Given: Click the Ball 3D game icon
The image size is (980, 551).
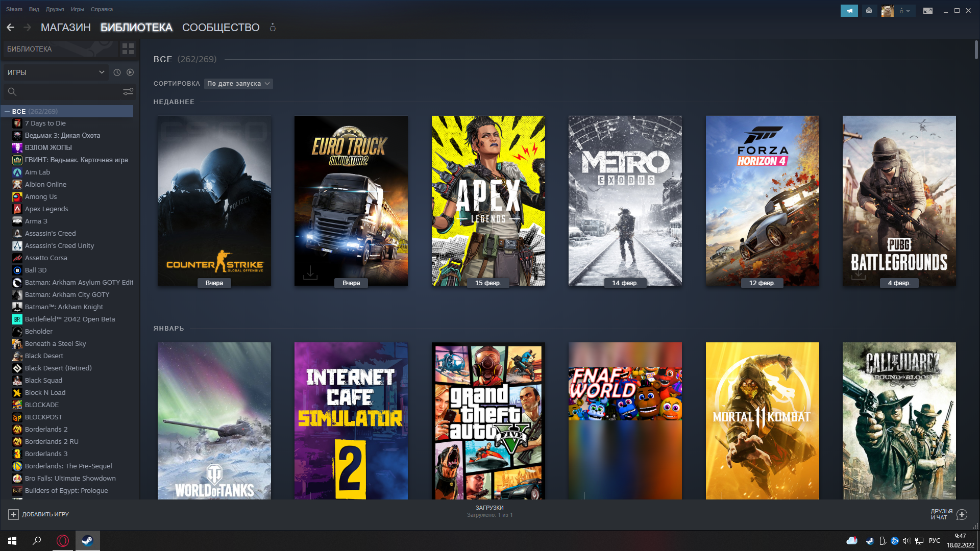Looking at the screenshot, I should [x=17, y=270].
